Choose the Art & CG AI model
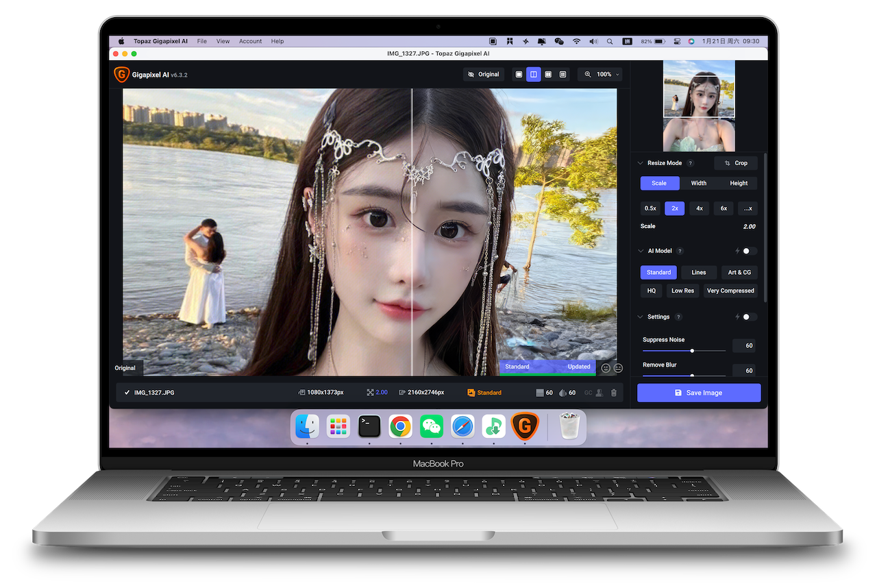Screen dimensions: 877x588 click(739, 272)
